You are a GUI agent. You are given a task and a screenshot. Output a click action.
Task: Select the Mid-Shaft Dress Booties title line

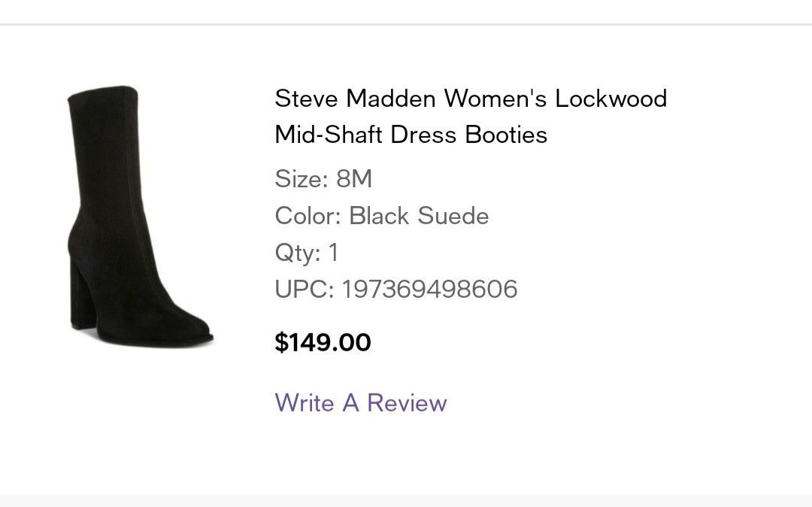(411, 135)
